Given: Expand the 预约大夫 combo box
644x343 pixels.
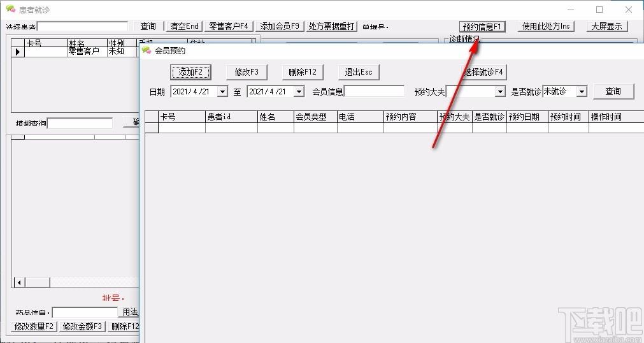Looking at the screenshot, I should 500,92.
